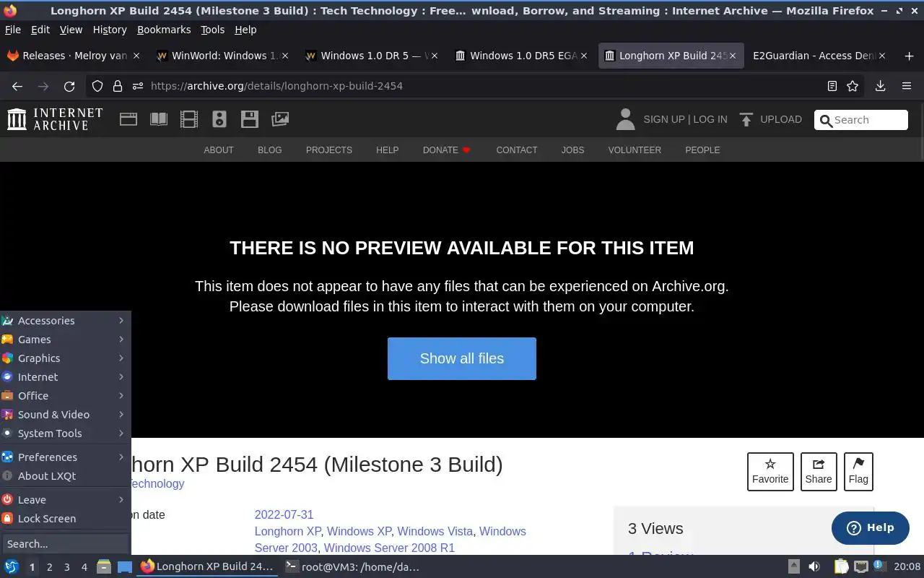This screenshot has width=924, height=578.
Task: Open the Texts book icon
Action: [x=159, y=119]
